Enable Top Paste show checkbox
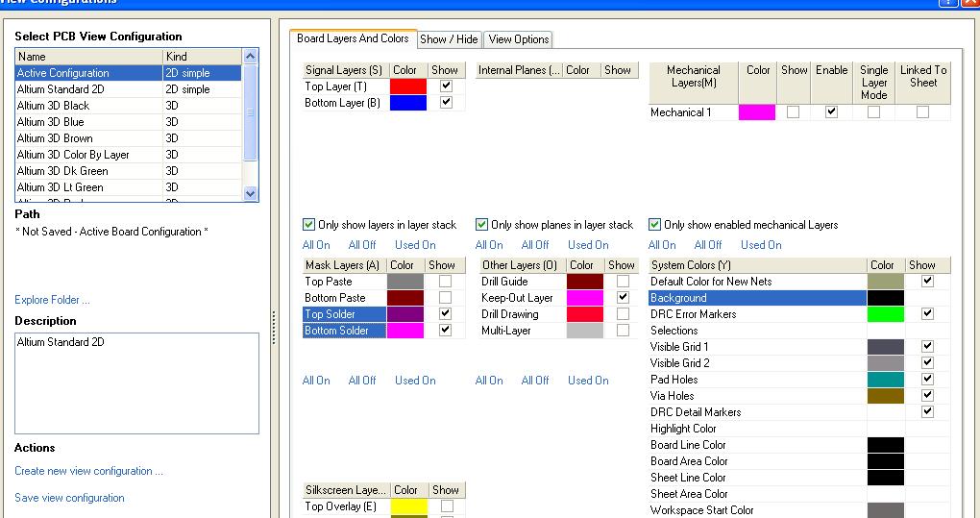 [445, 282]
